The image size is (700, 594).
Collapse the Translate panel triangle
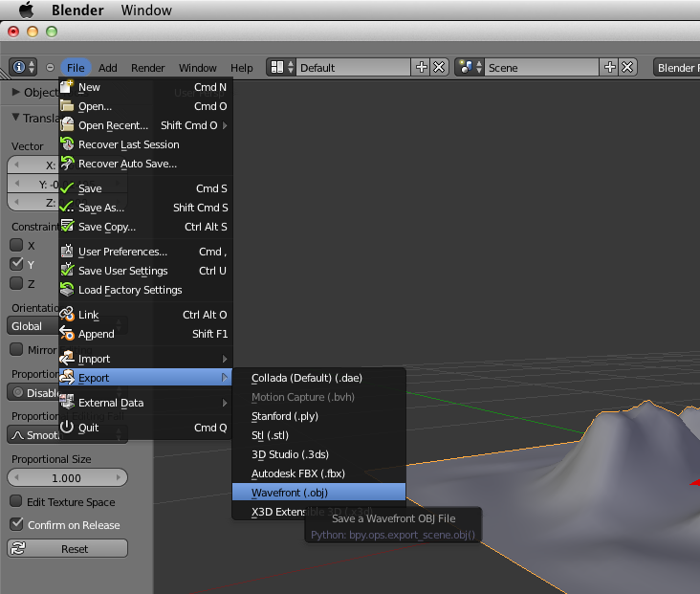click(15, 118)
